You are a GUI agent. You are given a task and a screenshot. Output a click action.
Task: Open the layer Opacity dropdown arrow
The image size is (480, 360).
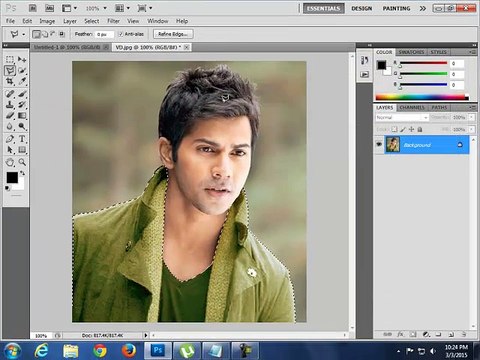point(471,117)
